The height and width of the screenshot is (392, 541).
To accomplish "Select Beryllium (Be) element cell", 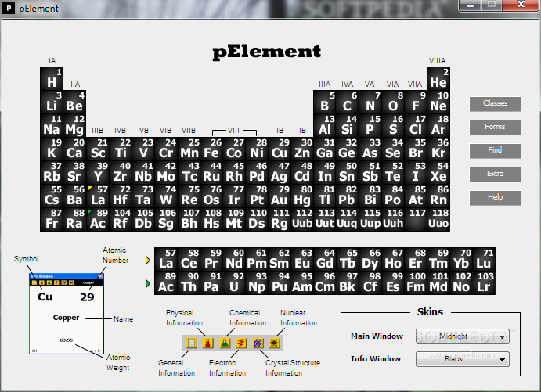I will pos(74,102).
